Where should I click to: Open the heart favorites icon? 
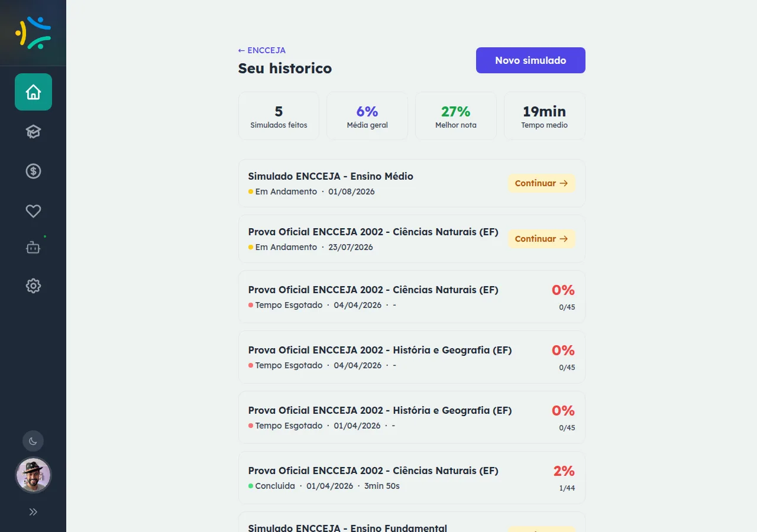coord(33,210)
